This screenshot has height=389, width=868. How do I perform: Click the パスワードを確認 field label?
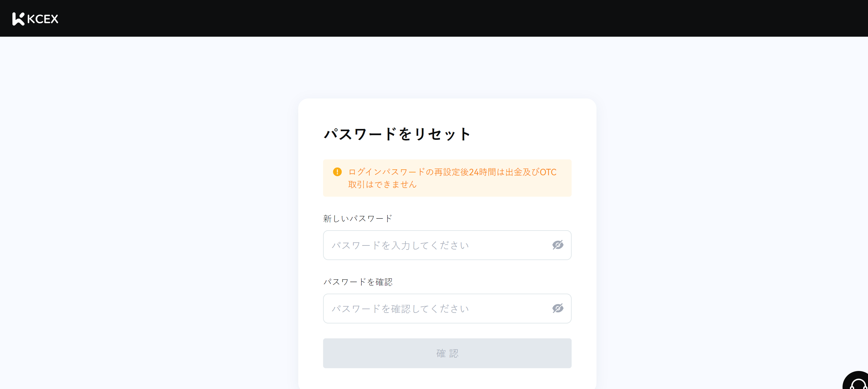coord(358,282)
